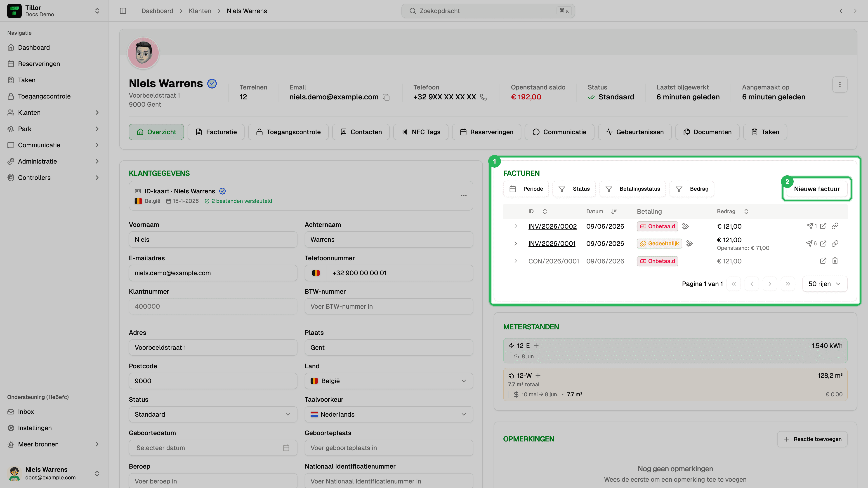Open the Documenten tab
This screenshot has height=488, width=868.
pos(707,132)
